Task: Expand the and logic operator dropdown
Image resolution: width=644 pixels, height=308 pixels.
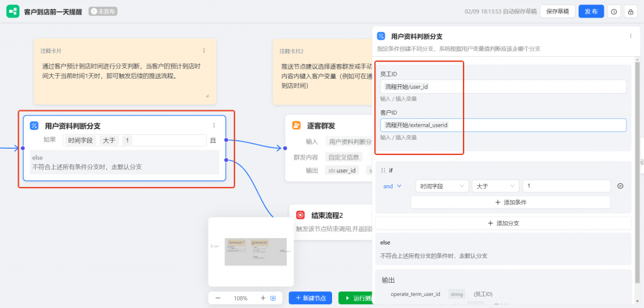Action: (392, 186)
